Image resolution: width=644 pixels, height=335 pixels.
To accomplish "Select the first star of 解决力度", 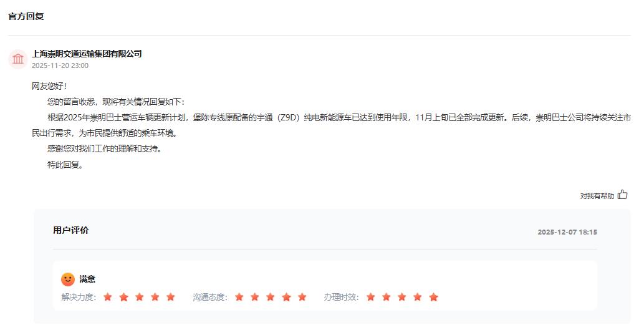I will [108, 297].
